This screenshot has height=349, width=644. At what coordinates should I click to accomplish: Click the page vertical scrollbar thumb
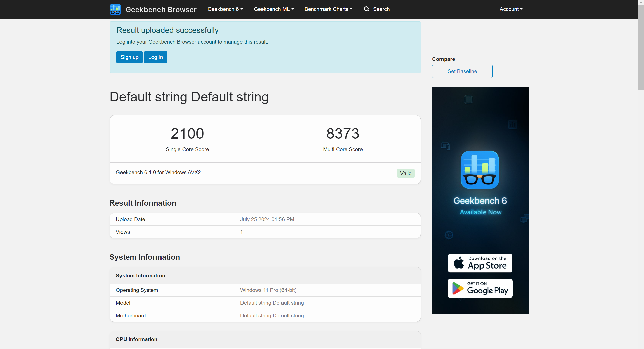(x=641, y=48)
